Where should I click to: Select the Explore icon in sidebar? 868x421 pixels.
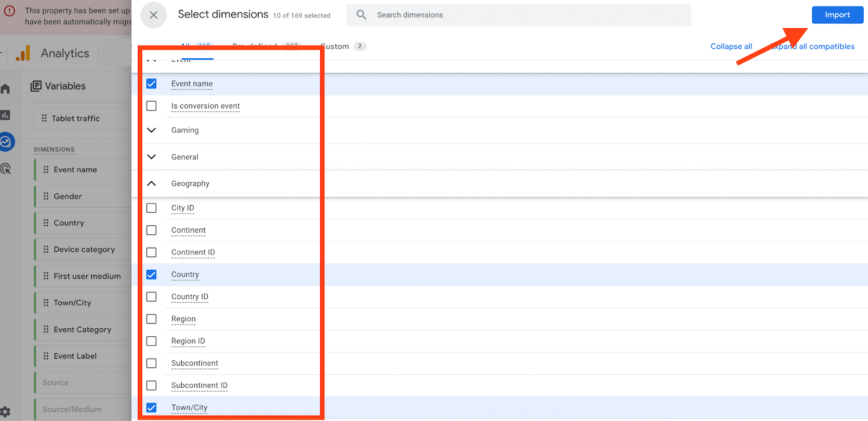coord(6,142)
